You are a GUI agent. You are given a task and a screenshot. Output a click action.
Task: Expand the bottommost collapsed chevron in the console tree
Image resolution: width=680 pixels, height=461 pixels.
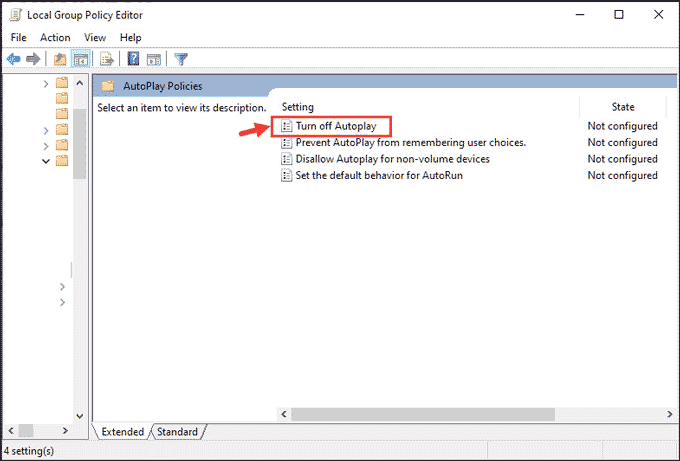click(62, 302)
